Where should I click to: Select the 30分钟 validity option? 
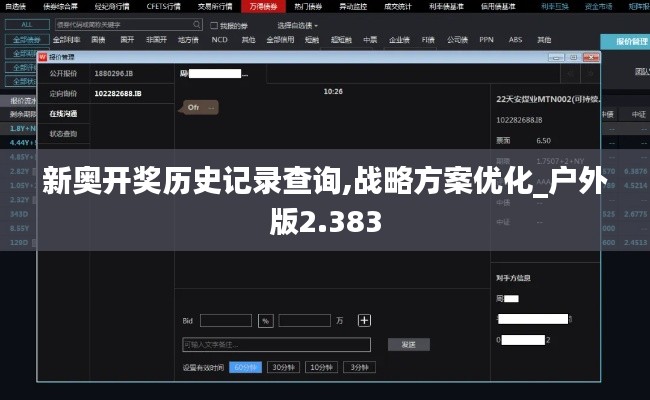tap(285, 367)
